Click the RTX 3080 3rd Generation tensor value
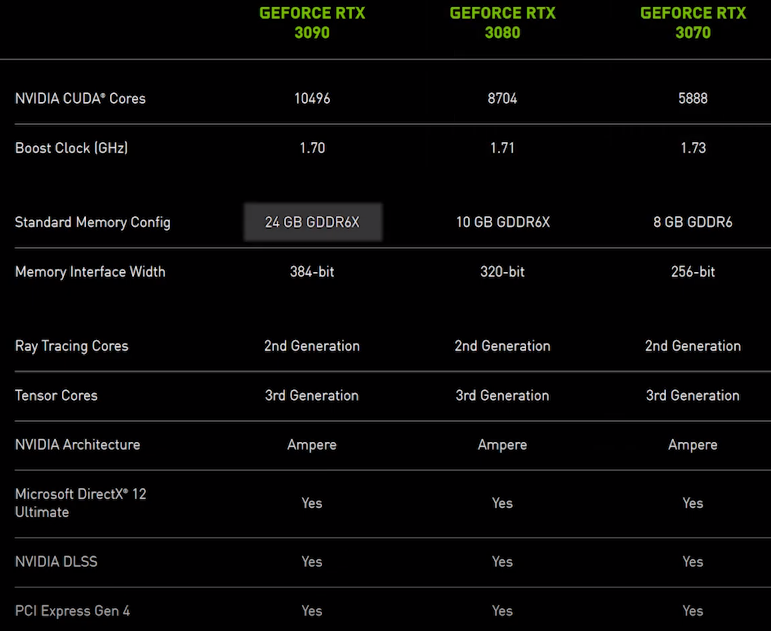 click(x=503, y=395)
